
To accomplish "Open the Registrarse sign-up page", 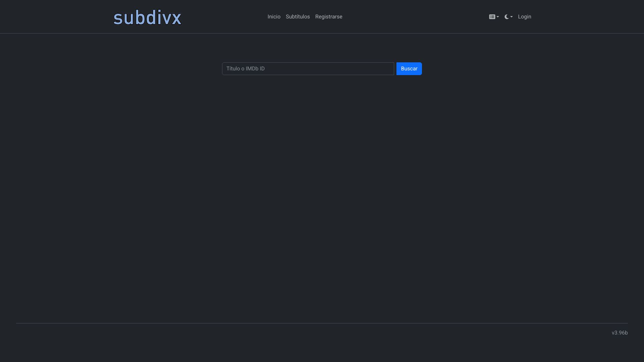I will click(328, 17).
